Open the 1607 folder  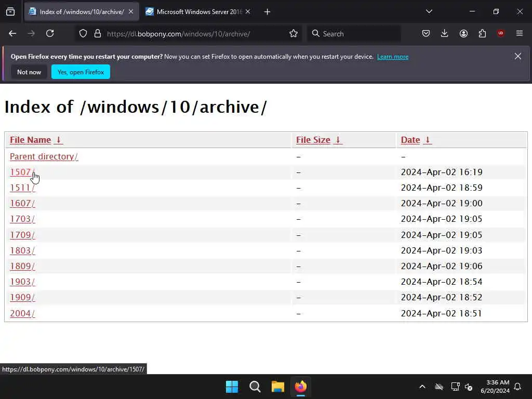tap(22, 203)
